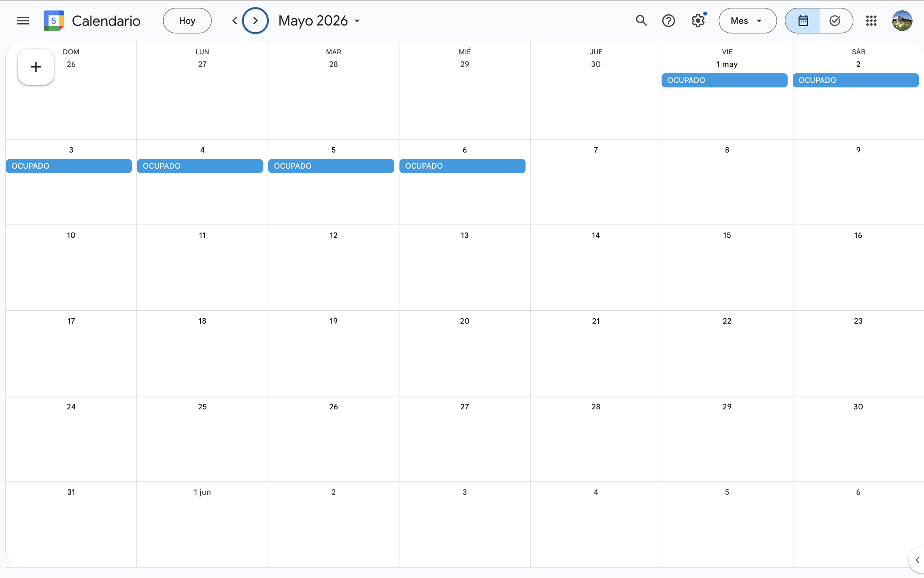Open the OCUPADO event on May 4
This screenshot has height=578, width=924.
(x=200, y=166)
